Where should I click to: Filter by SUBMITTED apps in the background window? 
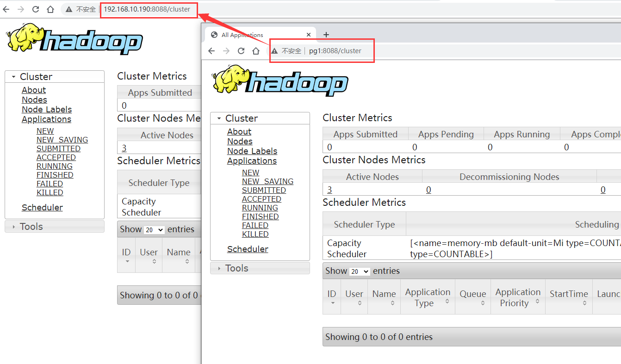[x=58, y=148]
